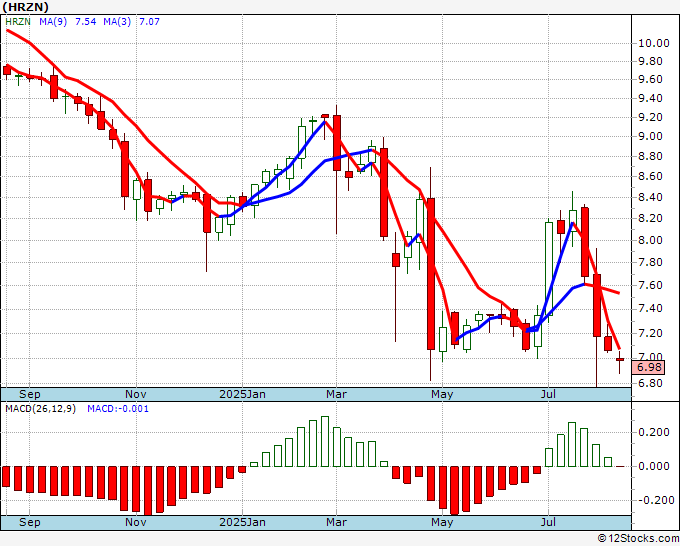Viewport: 680px width, 546px height.
Task: Click the 7.07 moving average value
Action: point(149,22)
